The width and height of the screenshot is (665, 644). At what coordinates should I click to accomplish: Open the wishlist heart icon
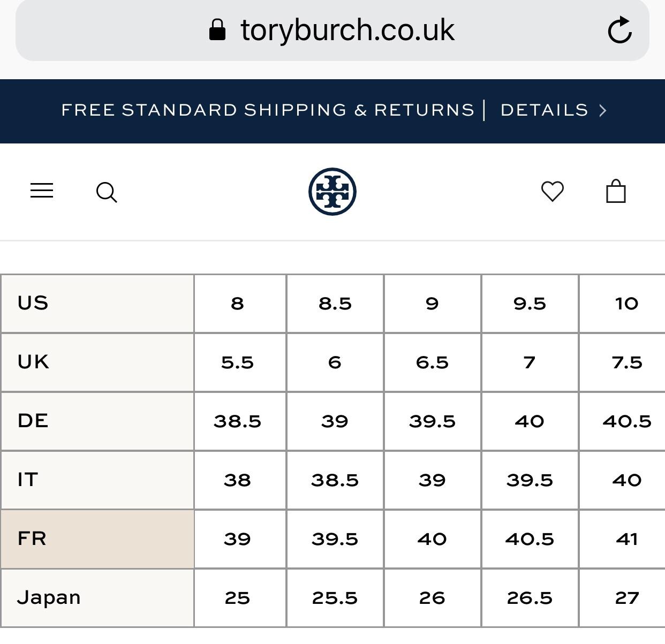pyautogui.click(x=553, y=191)
